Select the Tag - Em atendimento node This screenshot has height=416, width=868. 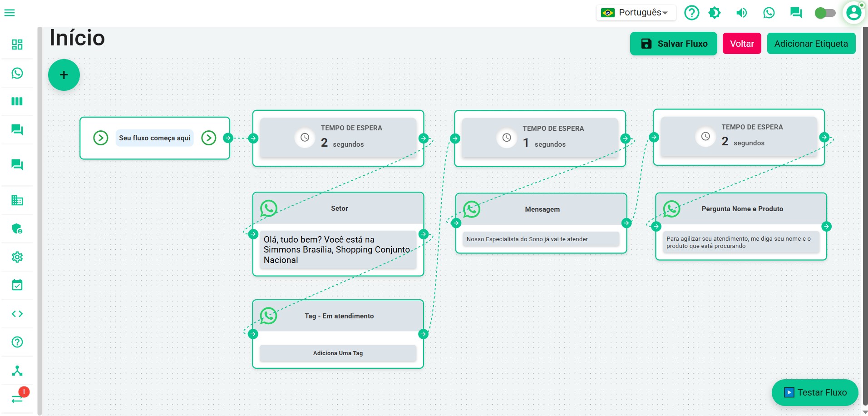(x=339, y=316)
